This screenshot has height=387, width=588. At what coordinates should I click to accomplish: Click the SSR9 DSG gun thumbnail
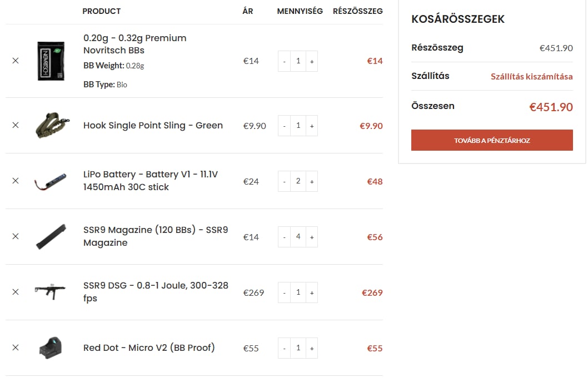pyautogui.click(x=50, y=292)
